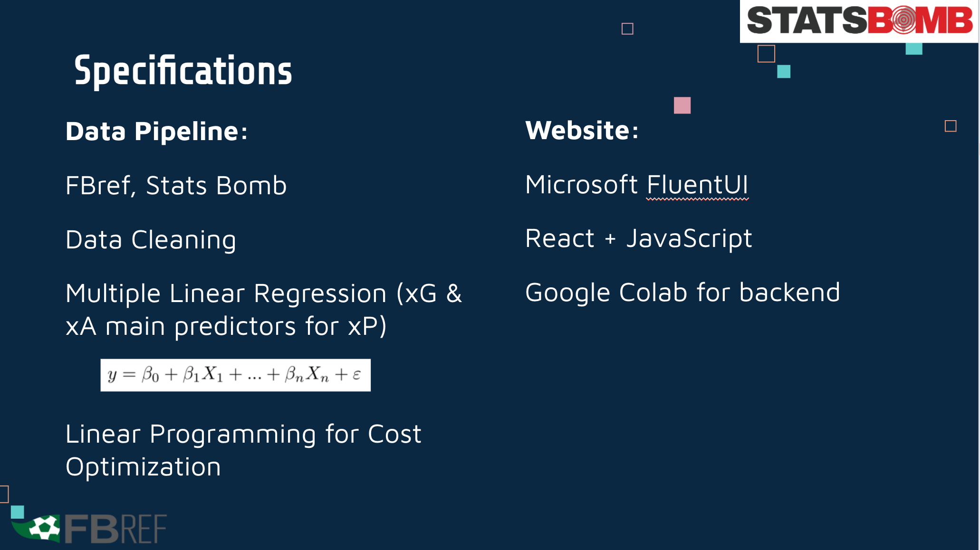Click Linear Programming for Cost Optimization text
Screen dimensions: 980x550
tap(243, 450)
